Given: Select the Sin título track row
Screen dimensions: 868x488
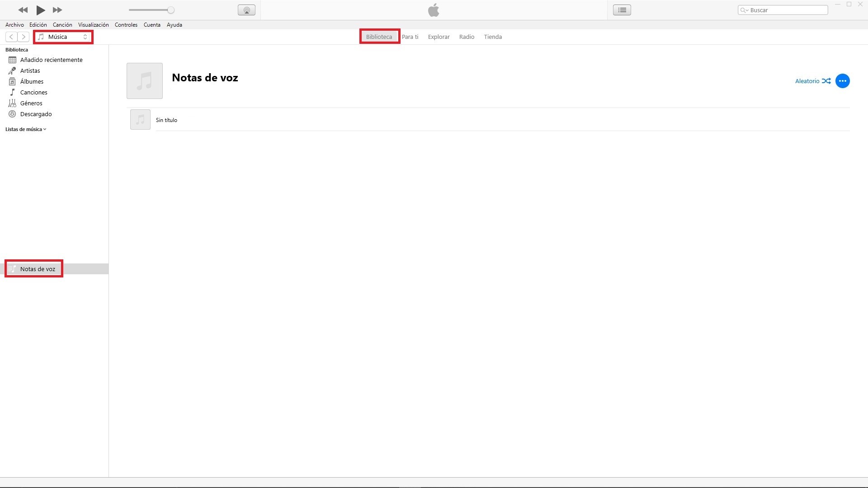Looking at the screenshot, I should (166, 120).
